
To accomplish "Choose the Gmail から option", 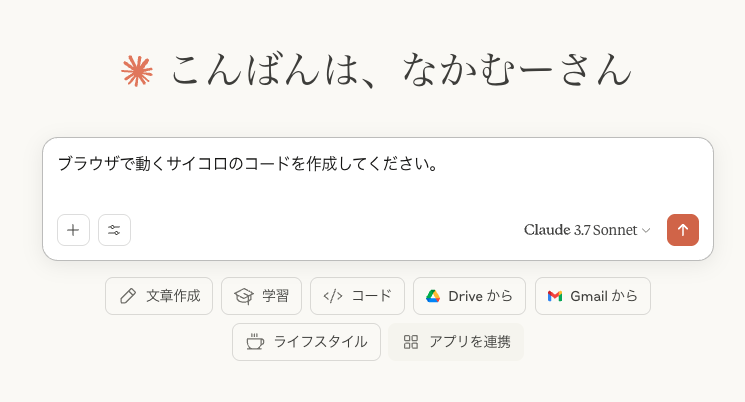I will 593,296.
